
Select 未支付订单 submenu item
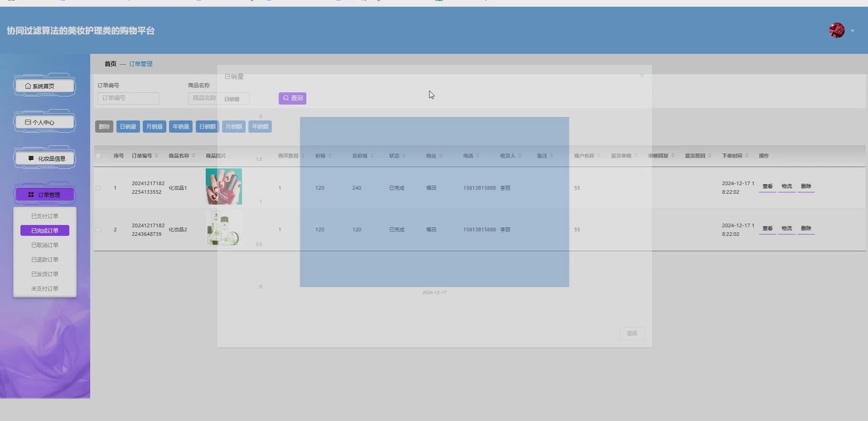pos(45,288)
